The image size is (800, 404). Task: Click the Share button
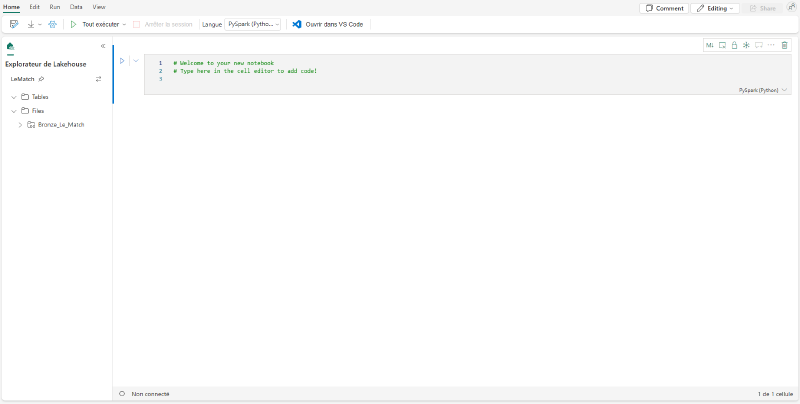click(762, 8)
